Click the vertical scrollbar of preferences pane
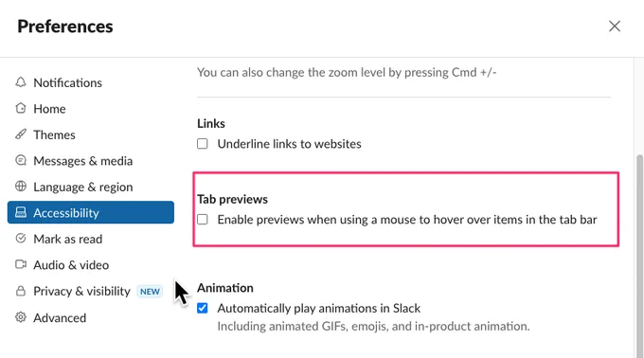This screenshot has height=358, width=644. [639, 255]
